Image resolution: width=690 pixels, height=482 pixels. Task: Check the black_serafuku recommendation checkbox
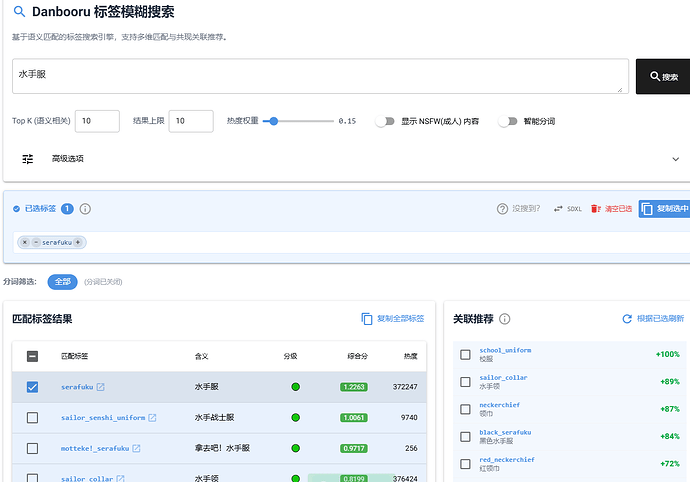click(465, 437)
